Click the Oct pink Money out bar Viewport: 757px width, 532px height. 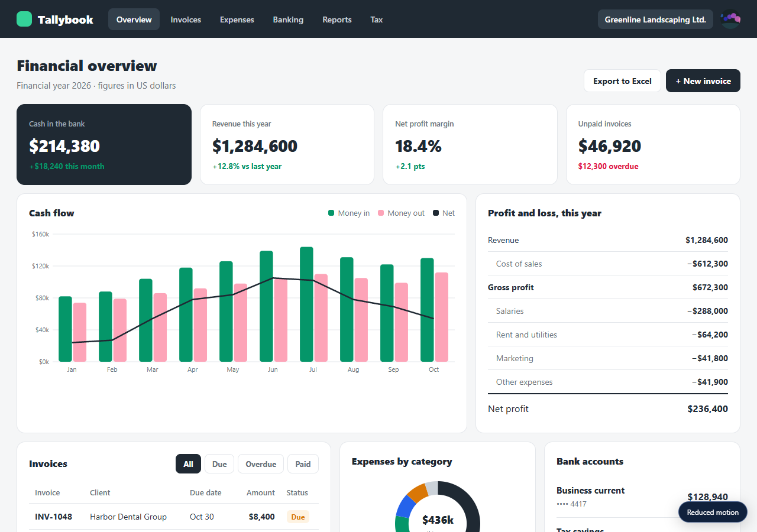pos(441,317)
